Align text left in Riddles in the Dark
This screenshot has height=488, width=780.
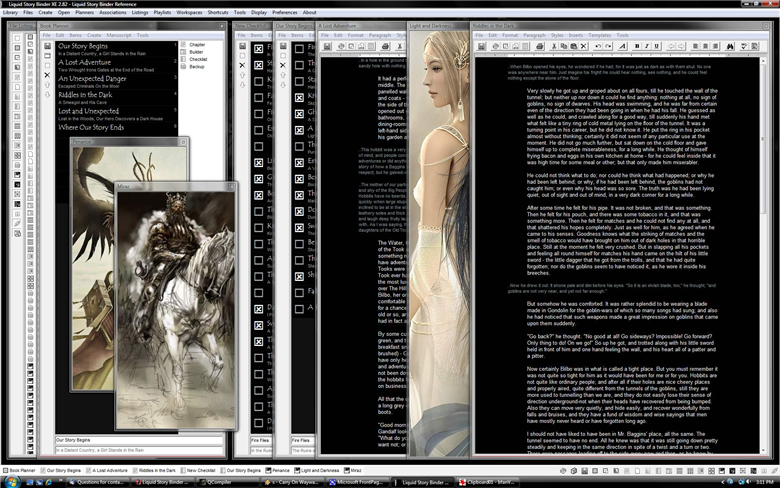pos(695,46)
